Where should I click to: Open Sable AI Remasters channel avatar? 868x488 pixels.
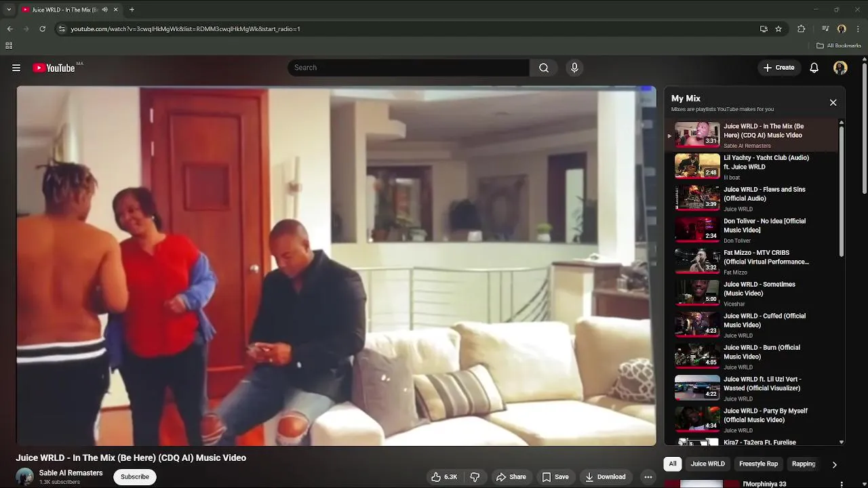click(x=25, y=477)
